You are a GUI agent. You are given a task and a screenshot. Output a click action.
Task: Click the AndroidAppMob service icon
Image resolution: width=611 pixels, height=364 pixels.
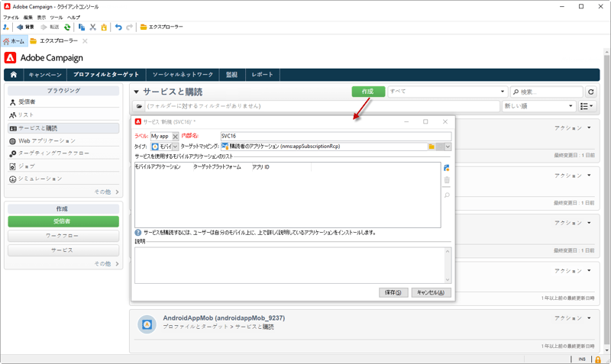point(147,324)
